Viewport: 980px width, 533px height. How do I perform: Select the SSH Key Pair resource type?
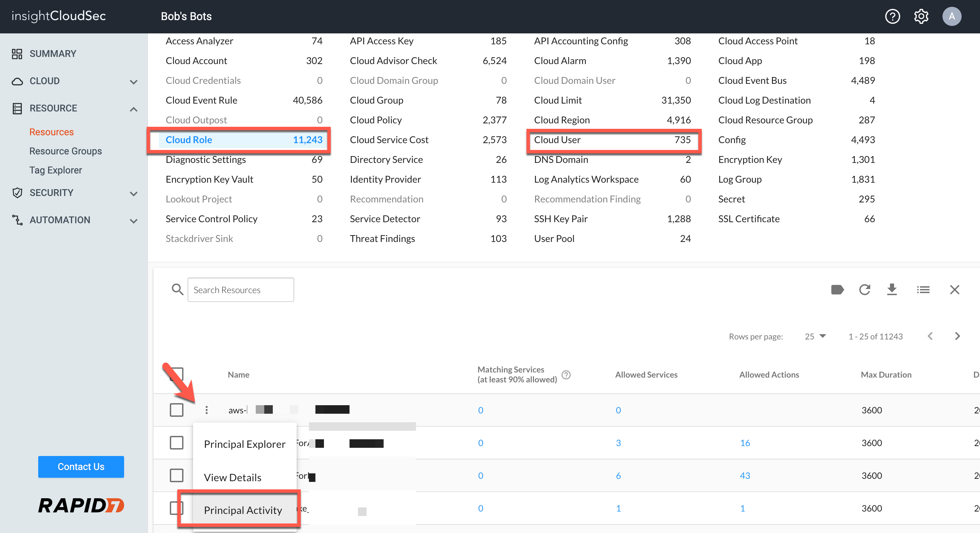point(612,218)
